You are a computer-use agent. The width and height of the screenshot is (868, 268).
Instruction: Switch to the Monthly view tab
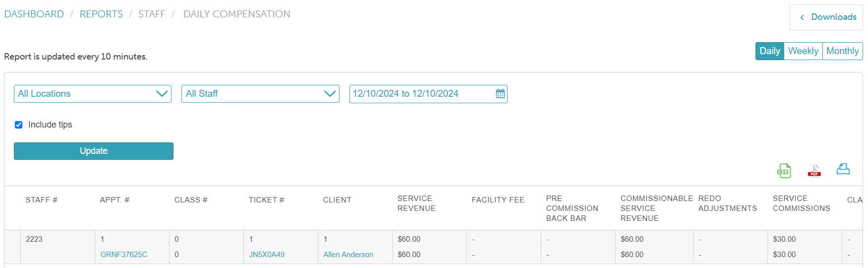pyautogui.click(x=842, y=51)
